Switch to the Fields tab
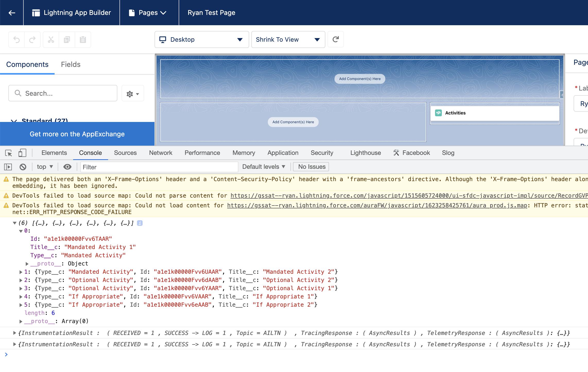This screenshot has width=588, height=372. (70, 64)
